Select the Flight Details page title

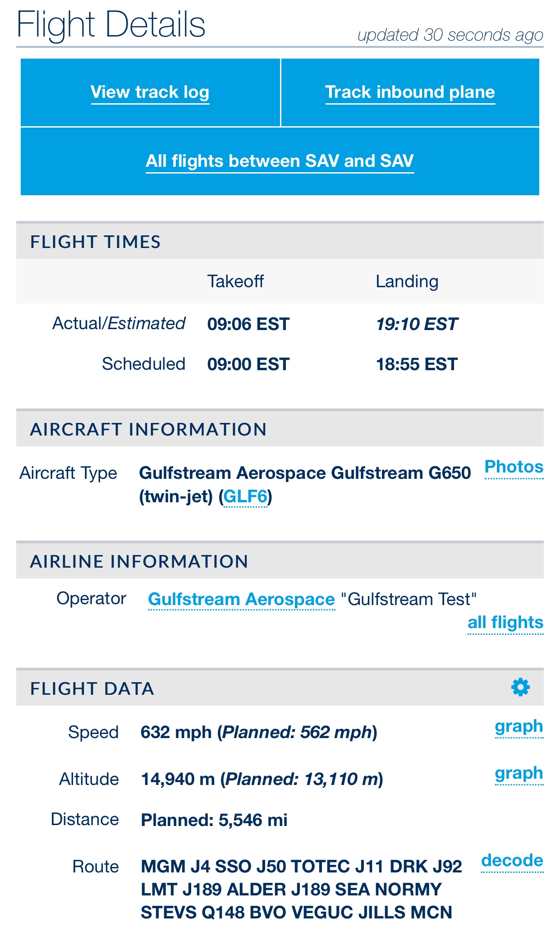[x=111, y=25]
